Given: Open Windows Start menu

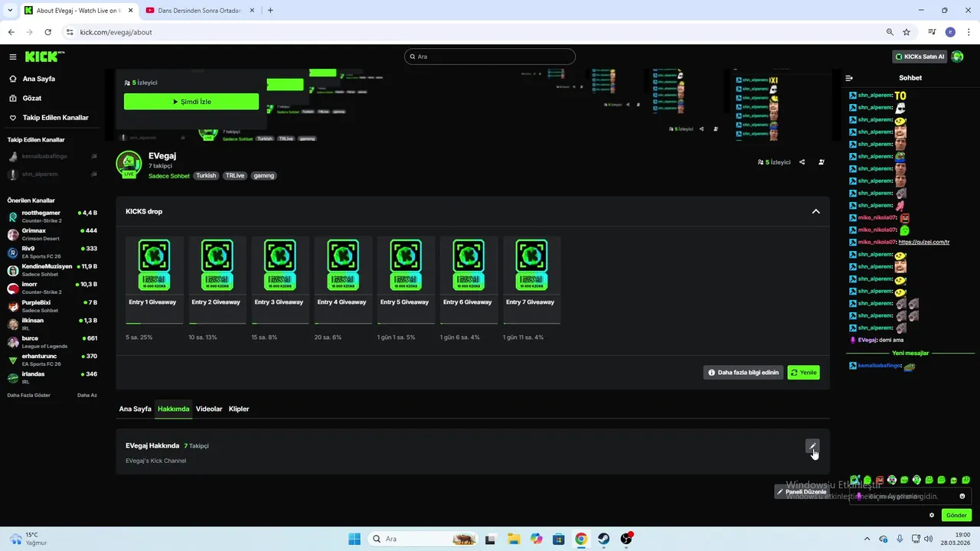Looking at the screenshot, I should point(354,539).
